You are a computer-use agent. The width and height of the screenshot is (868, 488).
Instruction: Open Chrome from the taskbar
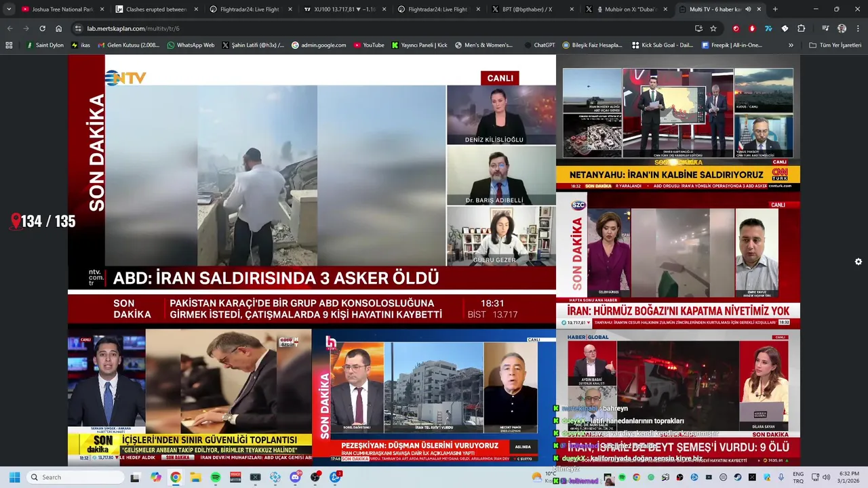(176, 477)
